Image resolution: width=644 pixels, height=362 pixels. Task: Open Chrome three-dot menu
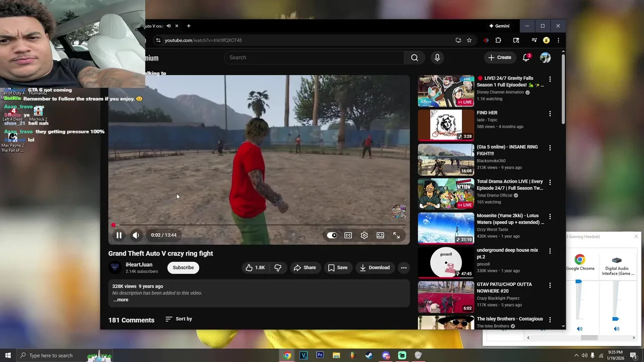coord(558,40)
